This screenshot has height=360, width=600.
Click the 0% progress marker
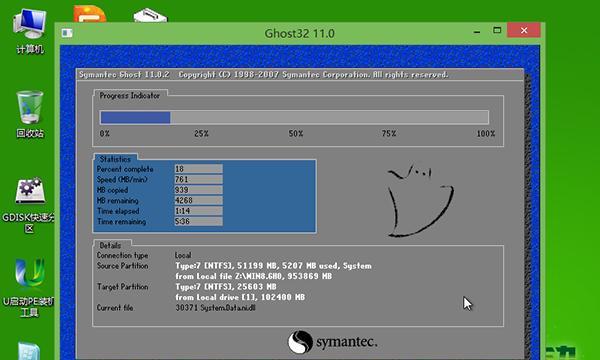[x=105, y=134]
